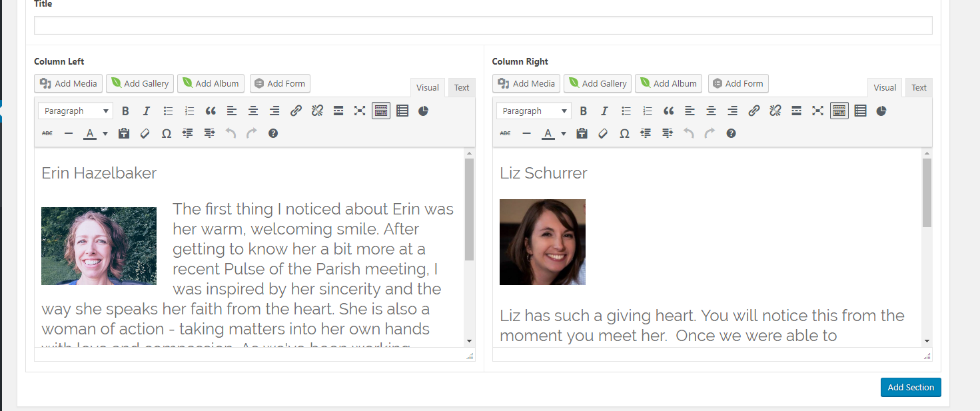Apply text color in Column Left toolbar
Viewport: 980px width, 411px height.
coord(90,134)
